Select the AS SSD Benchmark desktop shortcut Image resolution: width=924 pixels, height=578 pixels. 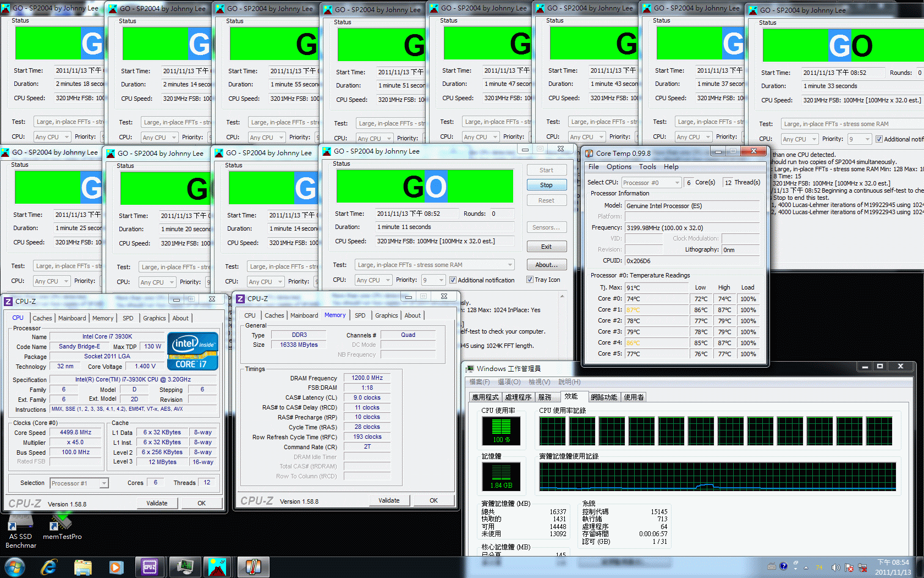pos(21,531)
